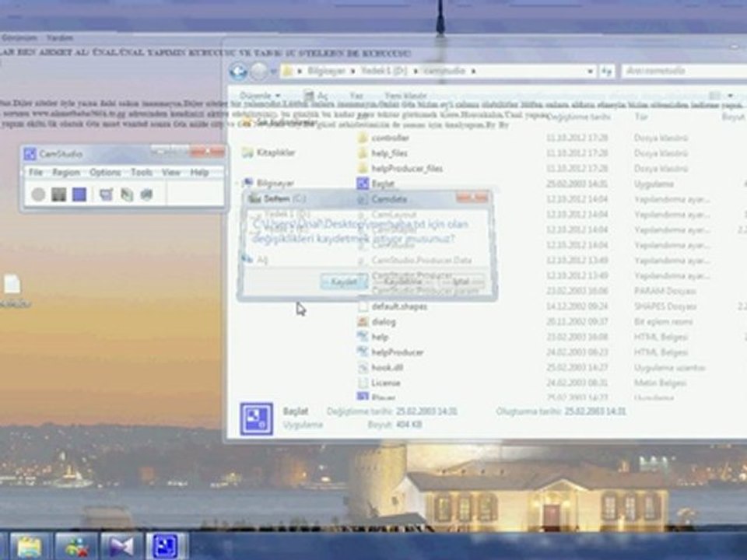Select the default.shapes file
The width and height of the screenshot is (747, 560).
pyautogui.click(x=392, y=306)
